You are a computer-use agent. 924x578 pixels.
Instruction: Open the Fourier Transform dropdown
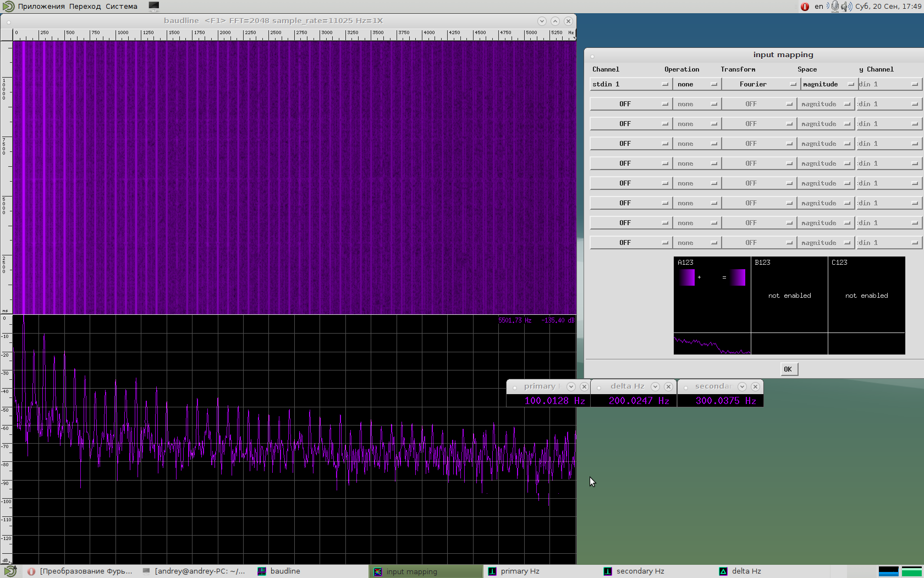(x=760, y=84)
